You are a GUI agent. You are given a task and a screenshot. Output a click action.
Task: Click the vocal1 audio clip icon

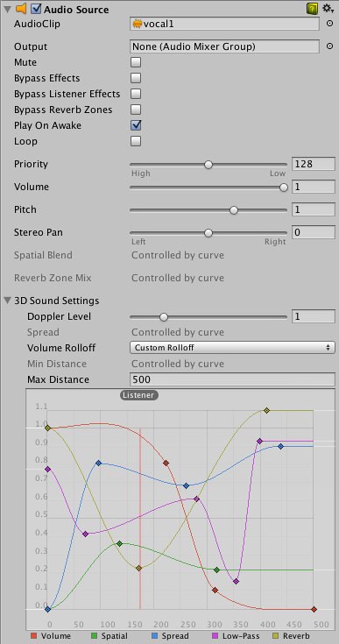point(138,25)
